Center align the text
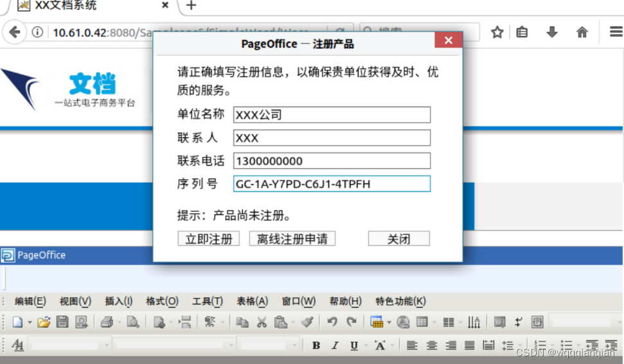Screen dimensions: 624x364 coord(431,345)
